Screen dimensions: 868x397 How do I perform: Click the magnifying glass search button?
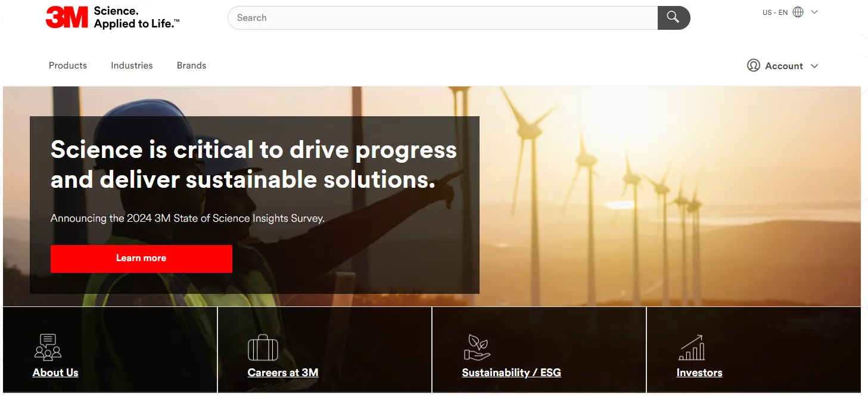pos(673,17)
